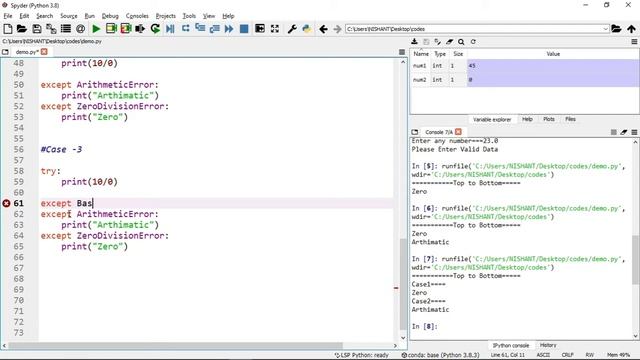The height and width of the screenshot is (360, 640).
Task: Browse editor tabs button
Action: [5, 52]
